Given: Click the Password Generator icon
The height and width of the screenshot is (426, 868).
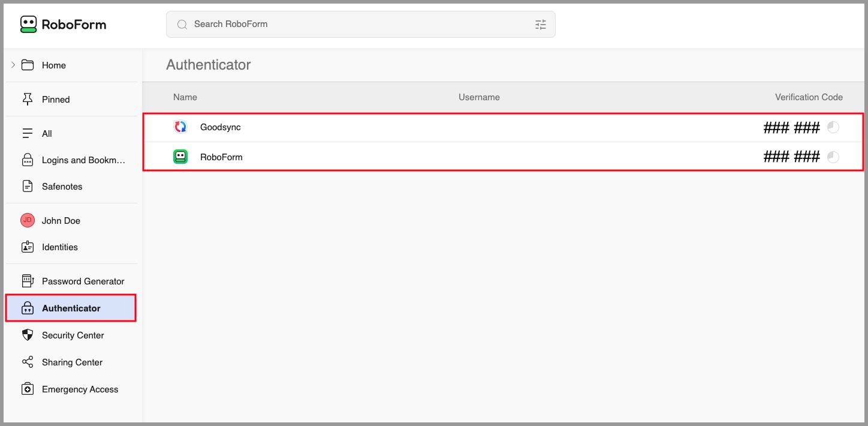Looking at the screenshot, I should pyautogui.click(x=28, y=281).
